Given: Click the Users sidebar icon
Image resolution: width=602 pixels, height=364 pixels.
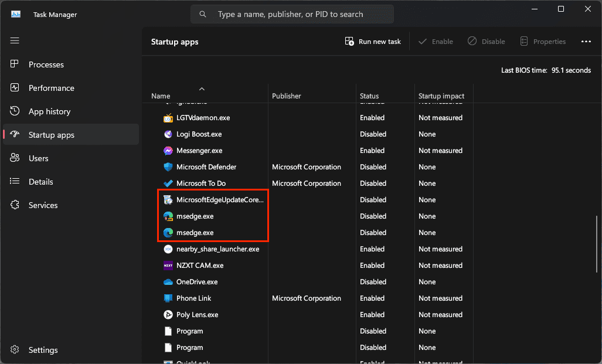Looking at the screenshot, I should 15,158.
